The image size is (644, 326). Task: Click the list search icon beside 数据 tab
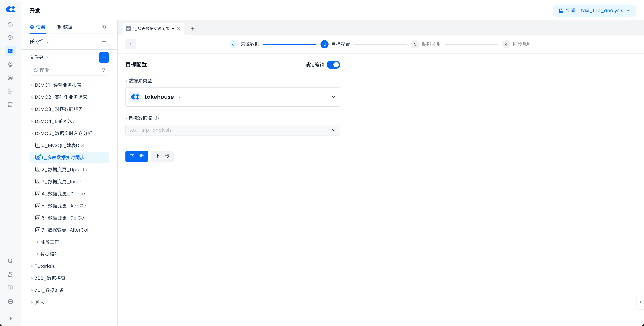coord(104,27)
